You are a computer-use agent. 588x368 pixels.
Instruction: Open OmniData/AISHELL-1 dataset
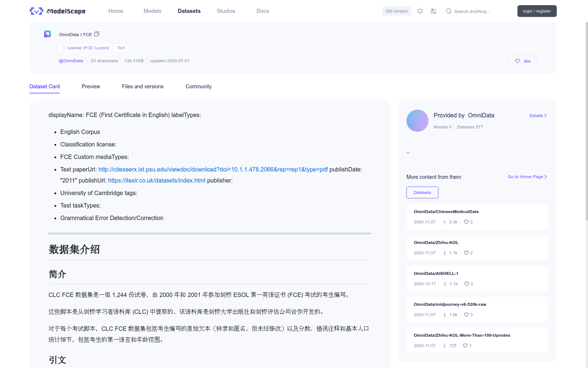pos(436,273)
